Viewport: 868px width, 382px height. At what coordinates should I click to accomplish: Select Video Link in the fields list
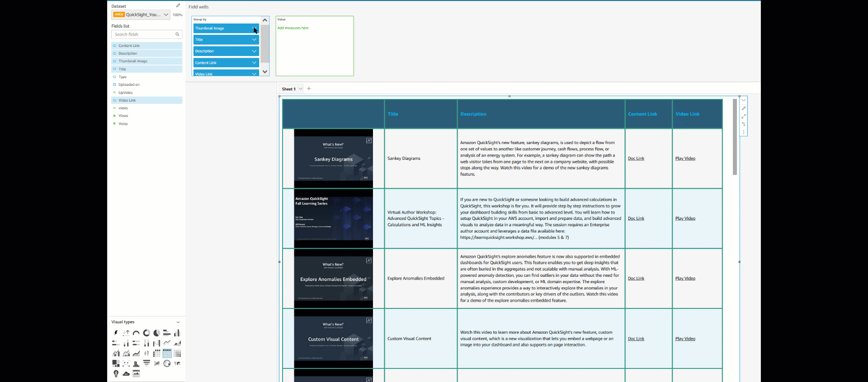(x=147, y=100)
